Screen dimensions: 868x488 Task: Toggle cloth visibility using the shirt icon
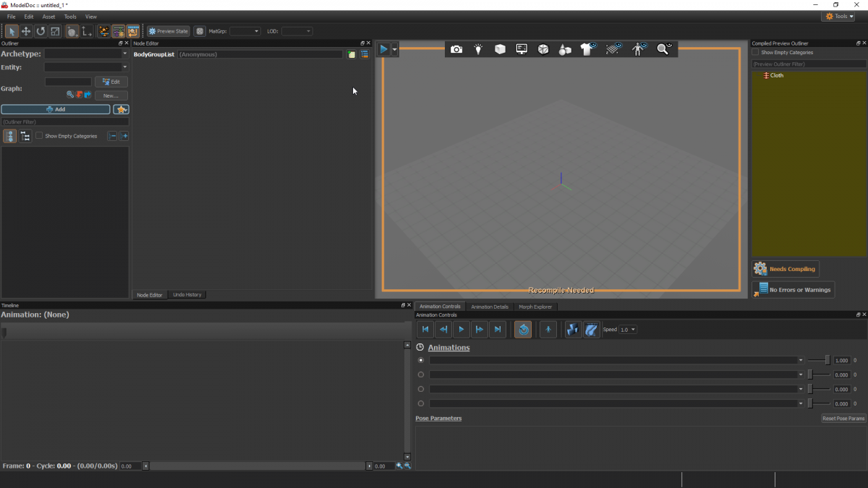[587, 49]
